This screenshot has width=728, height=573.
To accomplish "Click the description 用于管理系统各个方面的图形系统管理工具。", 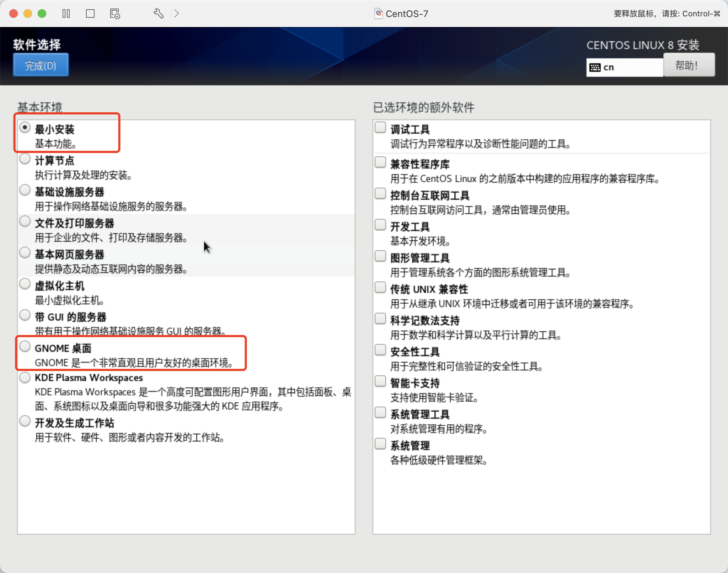I will pyautogui.click(x=481, y=273).
